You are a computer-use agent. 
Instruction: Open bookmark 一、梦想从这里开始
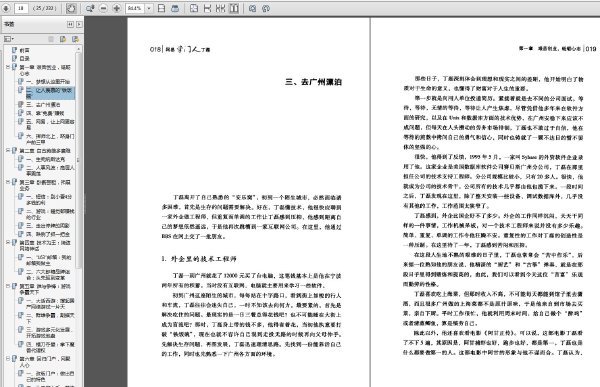pyautogui.click(x=48, y=82)
